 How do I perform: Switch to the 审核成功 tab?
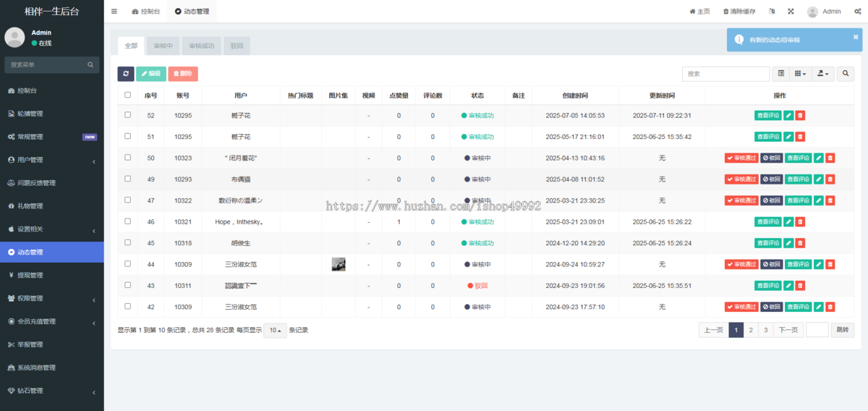tap(202, 46)
